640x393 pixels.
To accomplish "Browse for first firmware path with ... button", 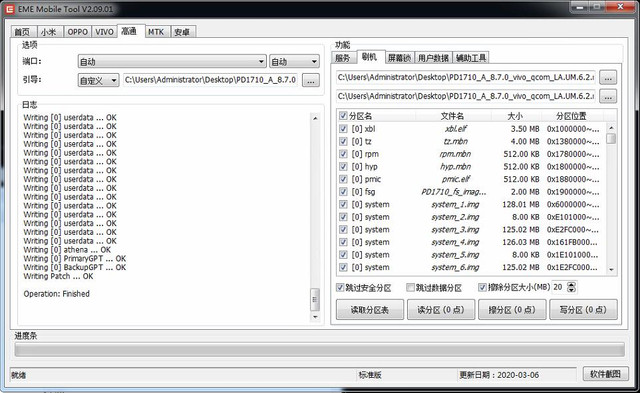I will [608, 78].
